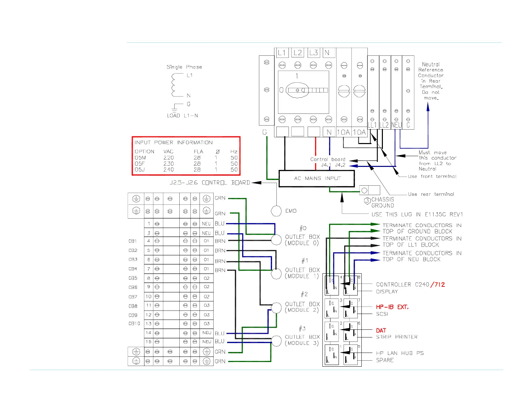The image size is (532, 411).
Task: Click the 240 VAC value
Action: [169, 170]
